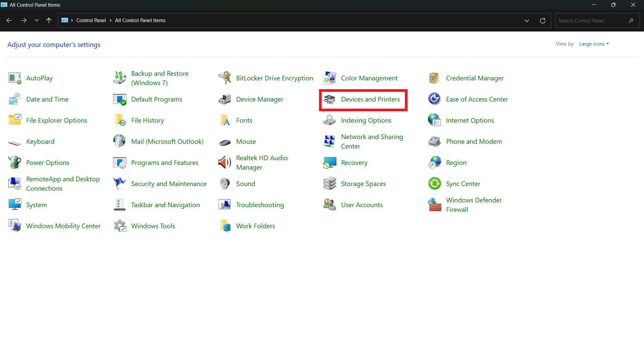Viewport: 644px width, 362px height.
Task: Click the Search Control Panel field
Action: 597,20
